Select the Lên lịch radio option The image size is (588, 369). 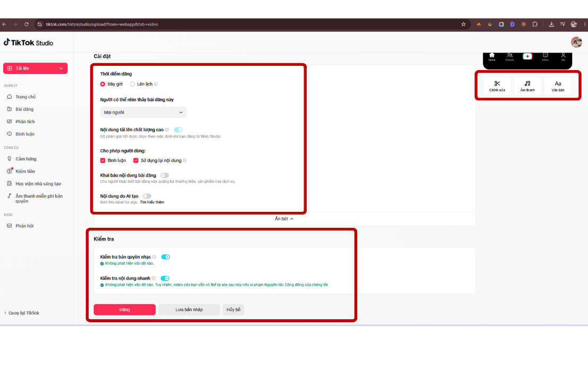coord(132,84)
